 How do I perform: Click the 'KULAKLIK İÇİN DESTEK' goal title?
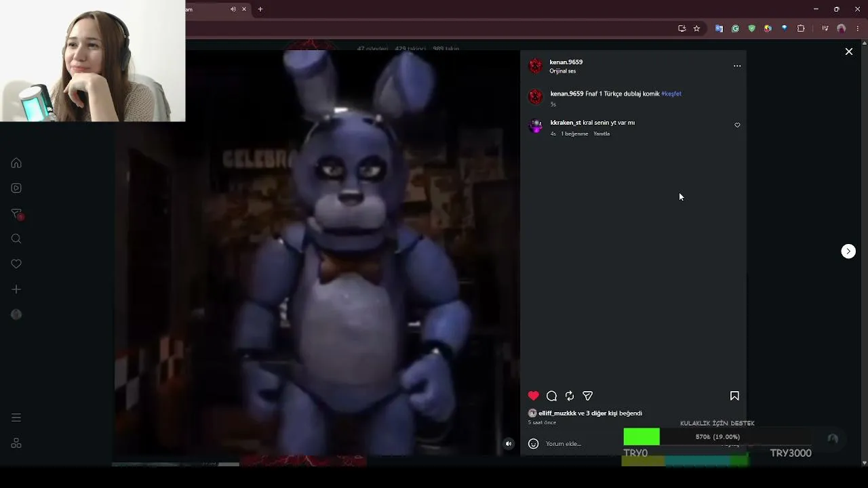(717, 424)
